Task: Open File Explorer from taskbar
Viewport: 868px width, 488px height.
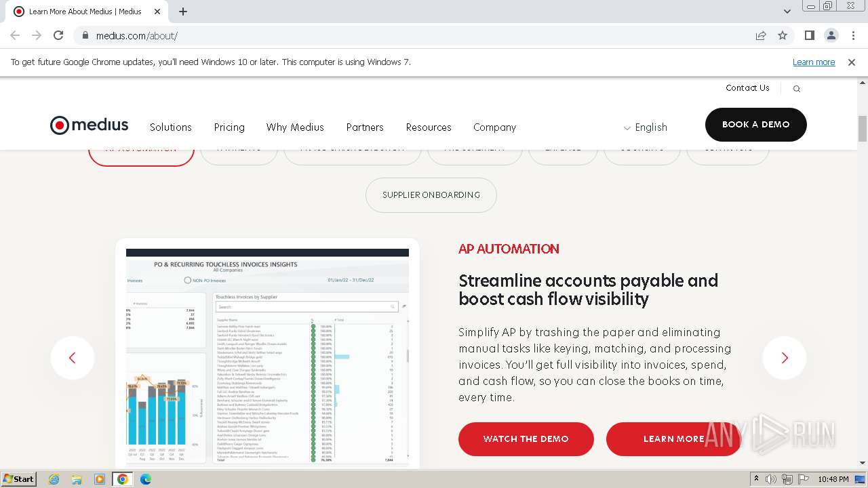Action: (x=77, y=479)
